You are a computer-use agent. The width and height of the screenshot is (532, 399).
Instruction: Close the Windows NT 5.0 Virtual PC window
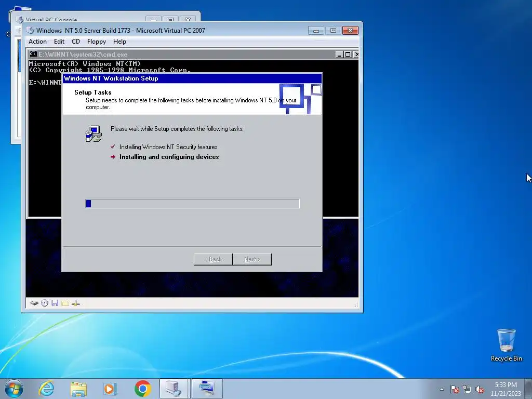350,31
